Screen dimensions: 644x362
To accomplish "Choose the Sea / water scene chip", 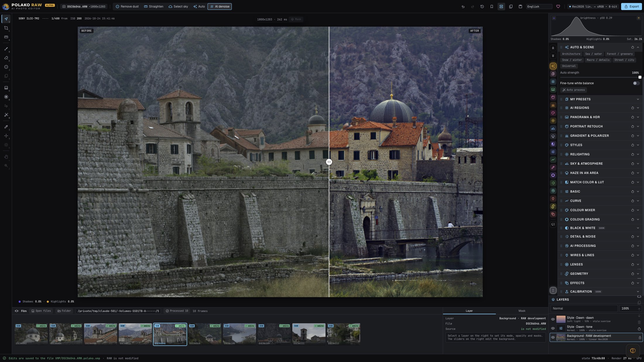I will tap(593, 54).
